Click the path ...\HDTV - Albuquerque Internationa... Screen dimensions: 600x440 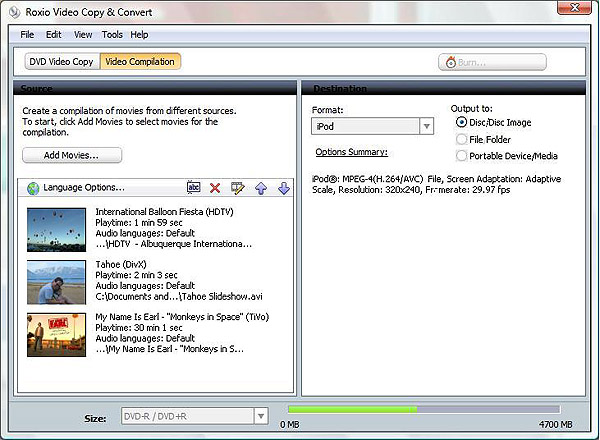point(174,244)
